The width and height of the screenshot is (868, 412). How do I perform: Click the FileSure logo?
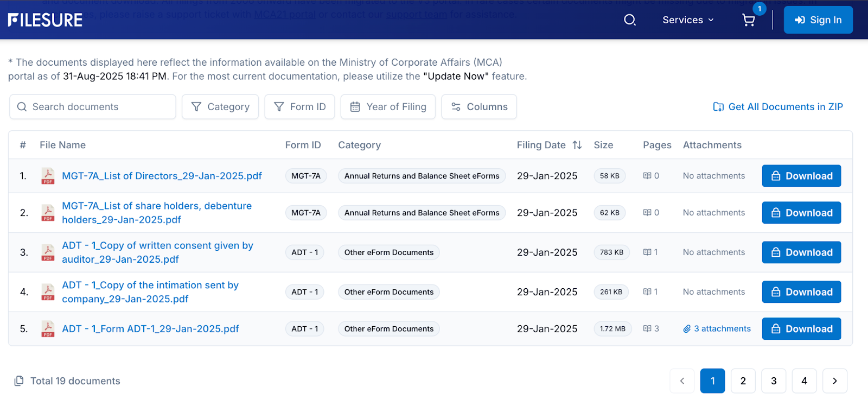click(x=46, y=20)
